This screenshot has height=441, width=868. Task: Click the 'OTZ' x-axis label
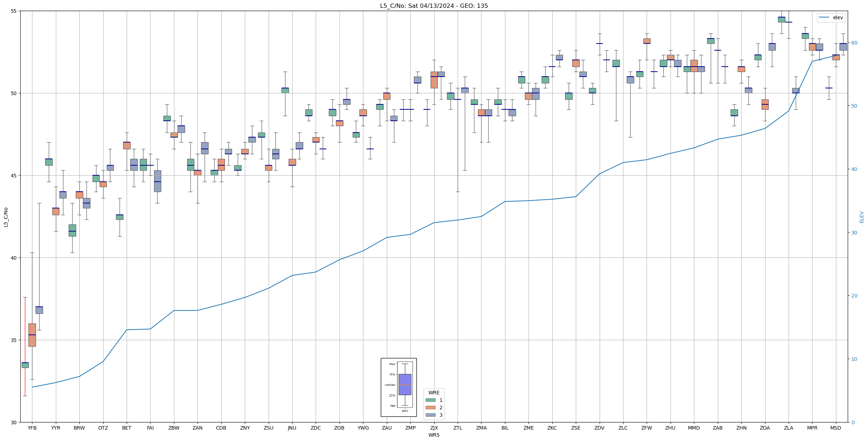[103, 428]
